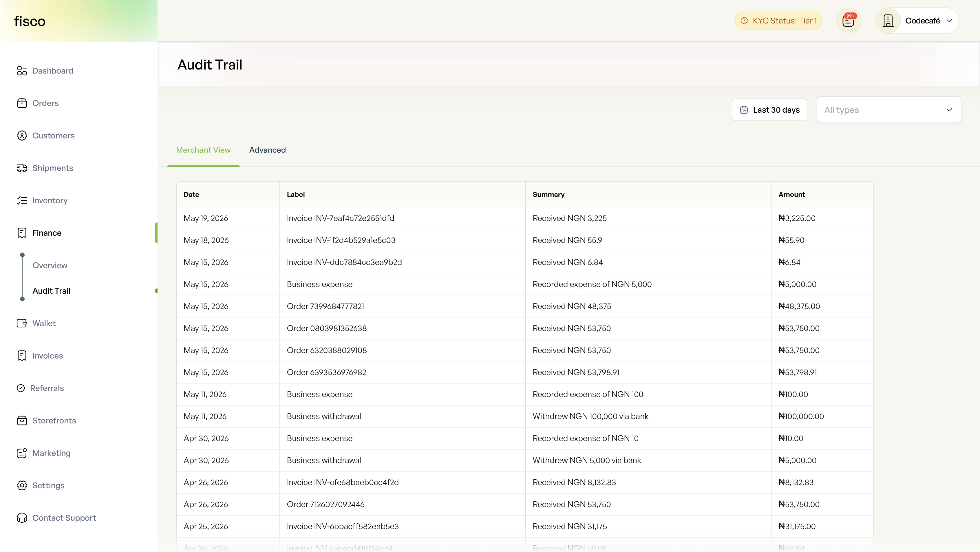Click the Storefronts shop icon

click(x=22, y=421)
